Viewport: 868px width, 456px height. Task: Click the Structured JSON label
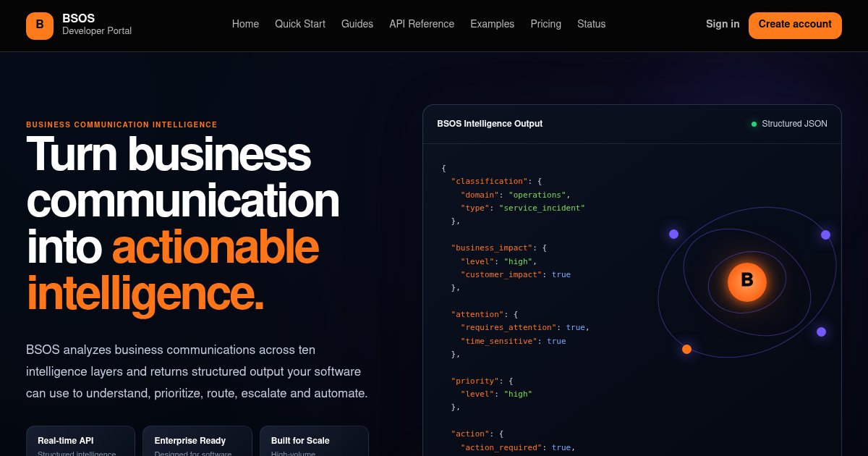coord(794,124)
